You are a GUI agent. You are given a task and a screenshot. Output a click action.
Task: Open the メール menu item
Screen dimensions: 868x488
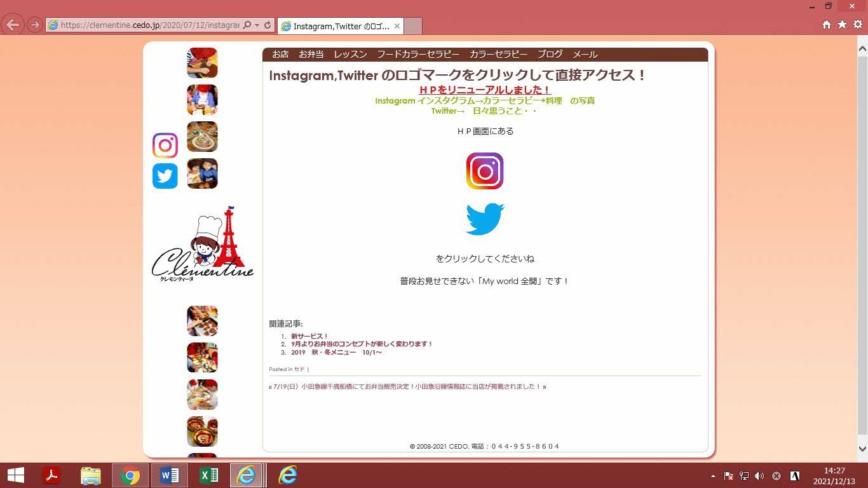(x=585, y=55)
